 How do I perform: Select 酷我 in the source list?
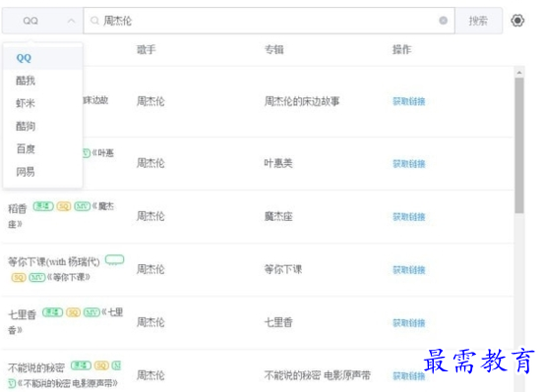[42, 81]
